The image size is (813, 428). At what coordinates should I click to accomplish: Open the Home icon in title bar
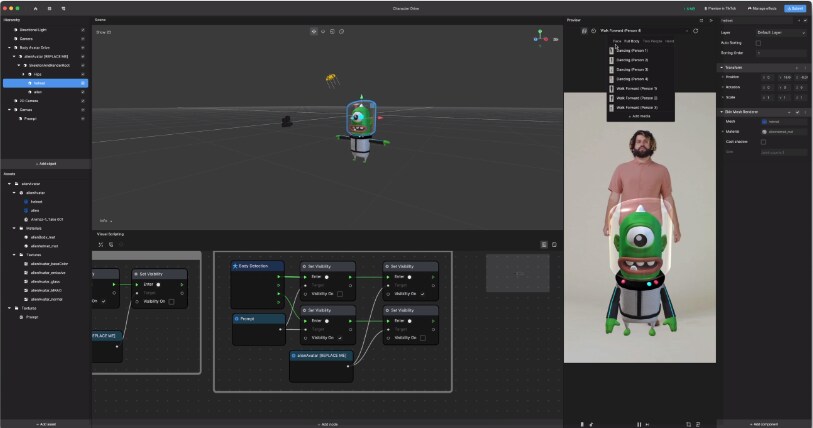click(35, 8)
